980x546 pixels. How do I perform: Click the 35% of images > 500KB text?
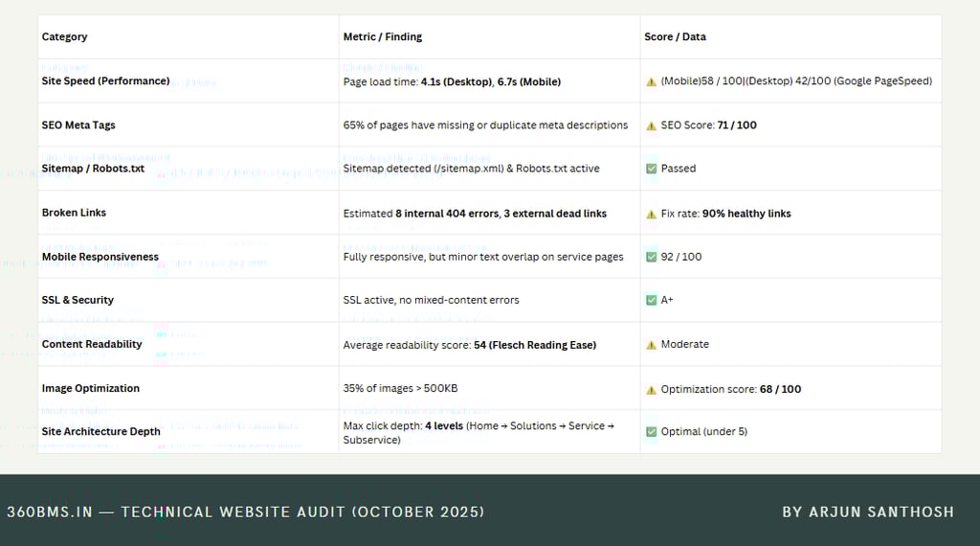click(398, 388)
